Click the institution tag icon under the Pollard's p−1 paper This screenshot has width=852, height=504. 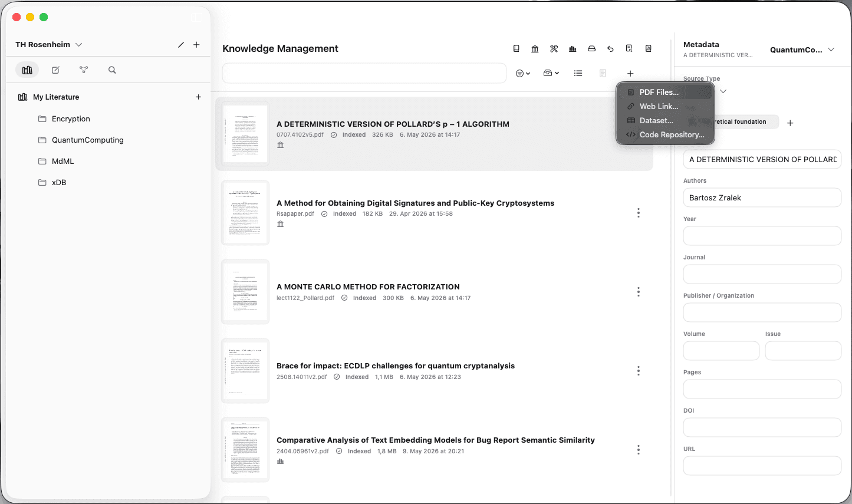click(x=281, y=145)
